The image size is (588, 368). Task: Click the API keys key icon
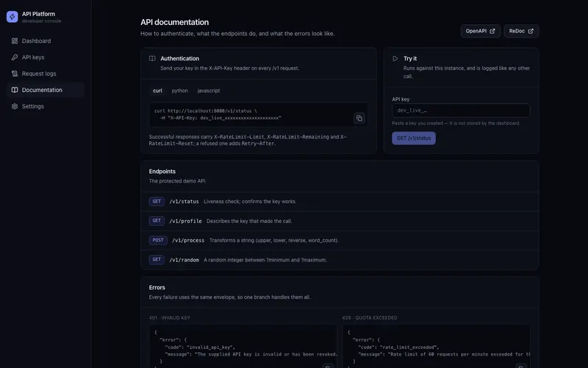pyautogui.click(x=15, y=57)
